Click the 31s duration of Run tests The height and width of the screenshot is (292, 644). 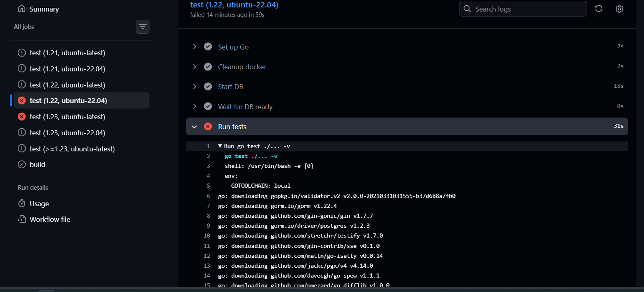618,126
